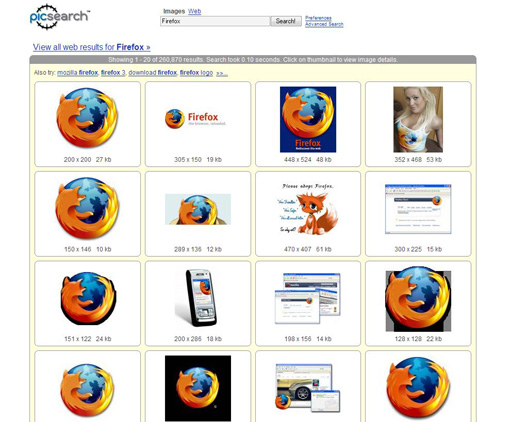Screen dimensions: 510x422
Task: Open the 200 x 200 27 kb Firefox logo thumbnail
Action: coord(87,118)
